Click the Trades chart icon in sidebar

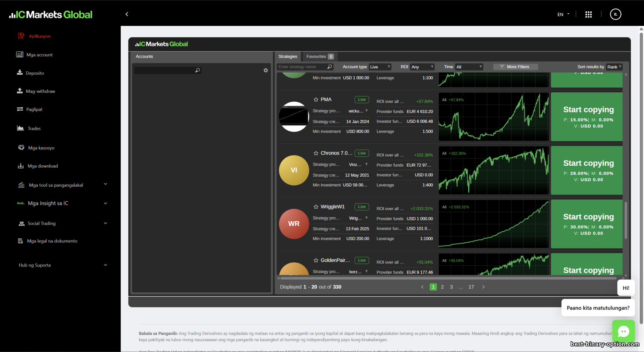click(20, 128)
